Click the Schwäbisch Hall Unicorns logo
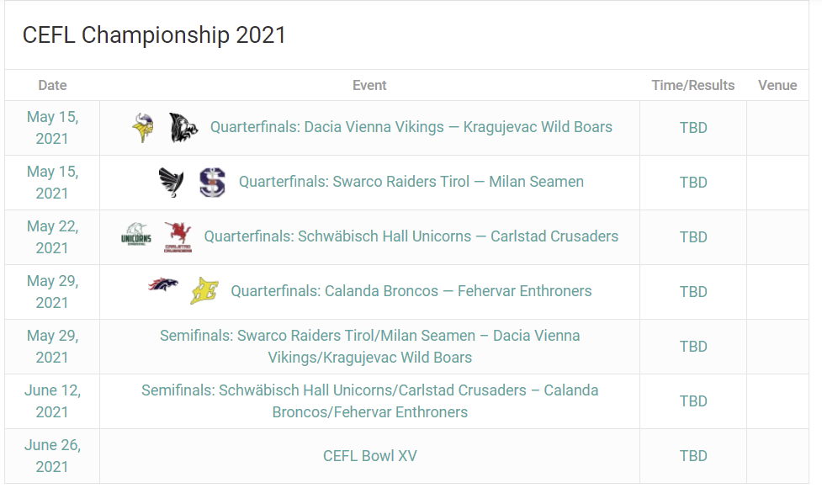Screen dimensions: 822x504 pyautogui.click(x=136, y=235)
